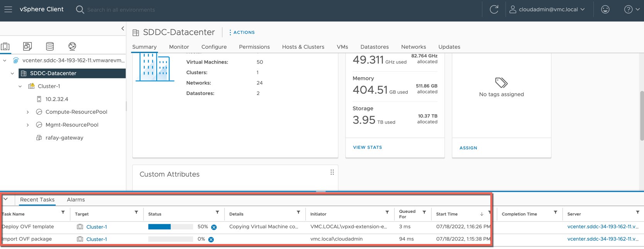This screenshot has height=249, width=644.
Task: Collapse the SDDC-Datacenter tree node
Action: pos(12,73)
